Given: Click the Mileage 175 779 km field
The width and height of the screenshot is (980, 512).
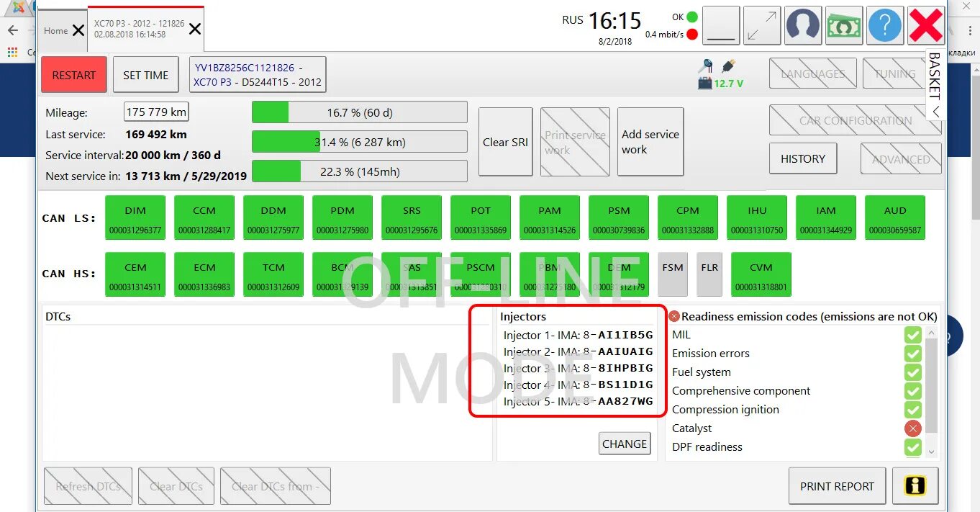Looking at the screenshot, I should (156, 112).
